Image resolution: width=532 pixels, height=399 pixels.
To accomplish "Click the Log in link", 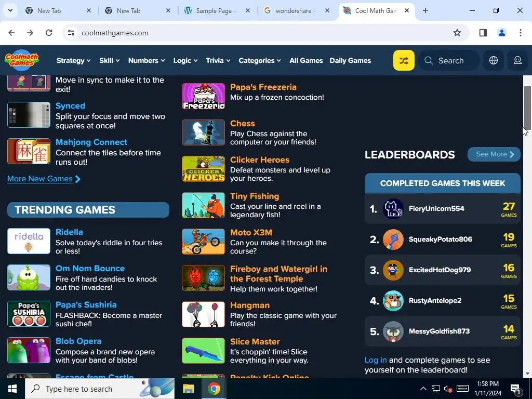I will click(x=375, y=360).
